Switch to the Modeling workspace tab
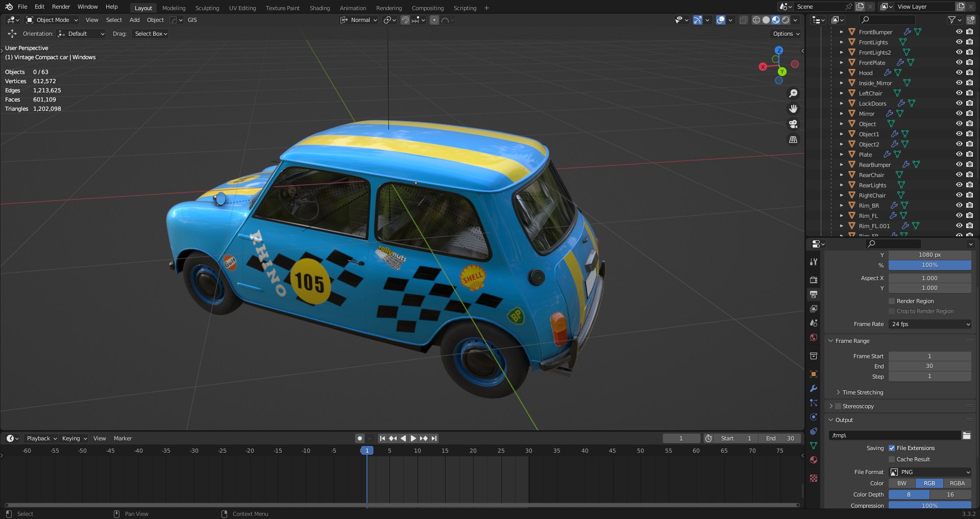Image resolution: width=980 pixels, height=519 pixels. [x=174, y=8]
